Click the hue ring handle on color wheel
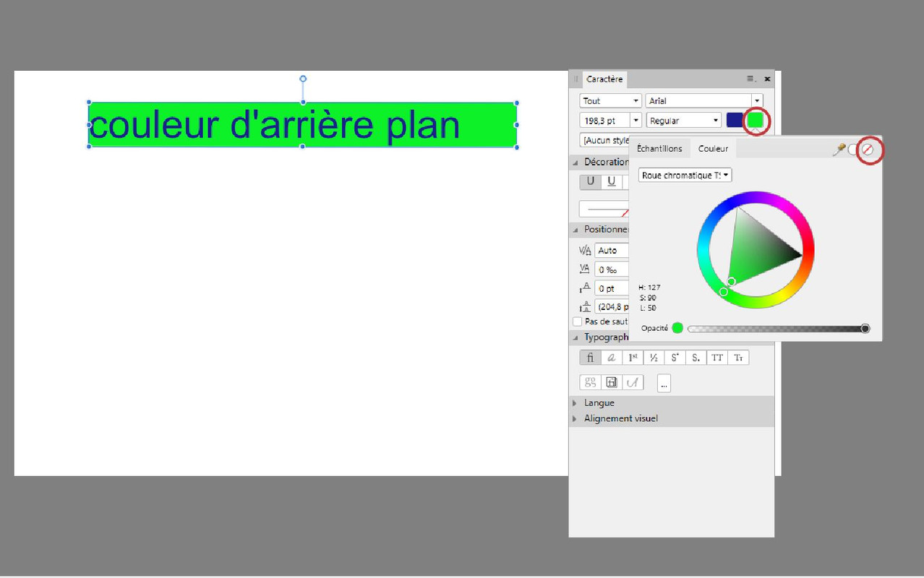The height and width of the screenshot is (578, 924). [724, 292]
